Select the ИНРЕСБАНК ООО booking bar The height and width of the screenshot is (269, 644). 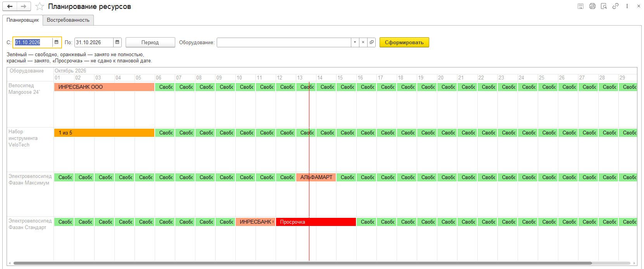(104, 87)
